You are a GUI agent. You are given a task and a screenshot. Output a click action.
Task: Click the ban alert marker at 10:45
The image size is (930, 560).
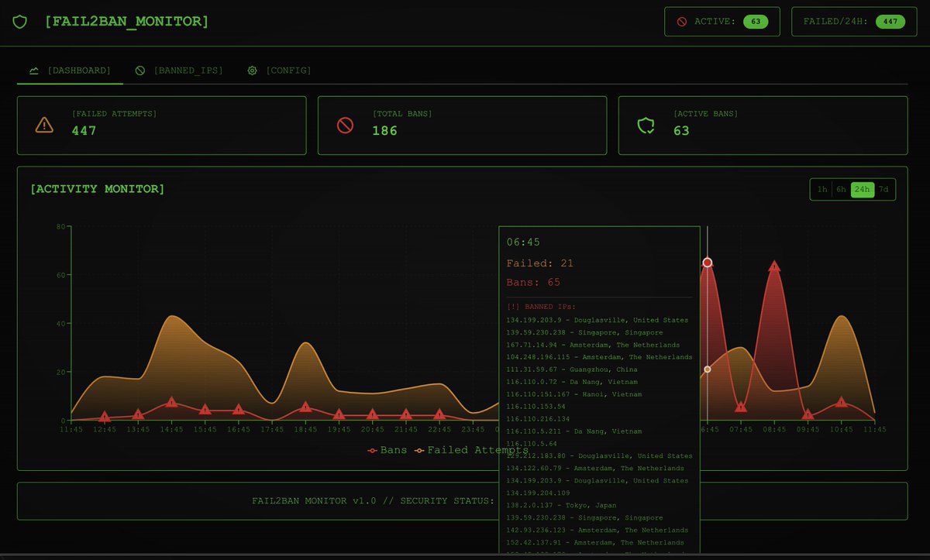click(x=841, y=402)
